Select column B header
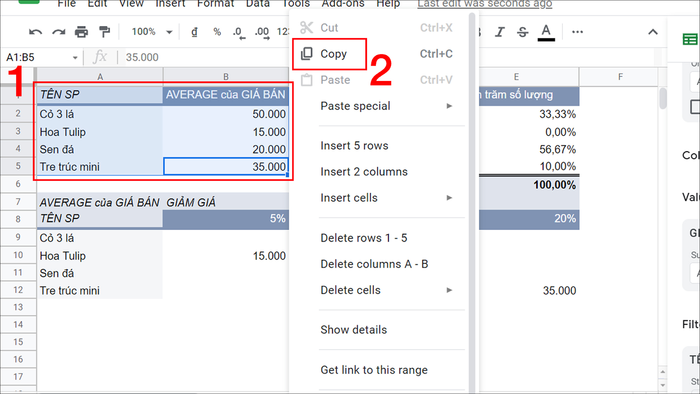Screen dimensions: 700x394 pos(226,77)
